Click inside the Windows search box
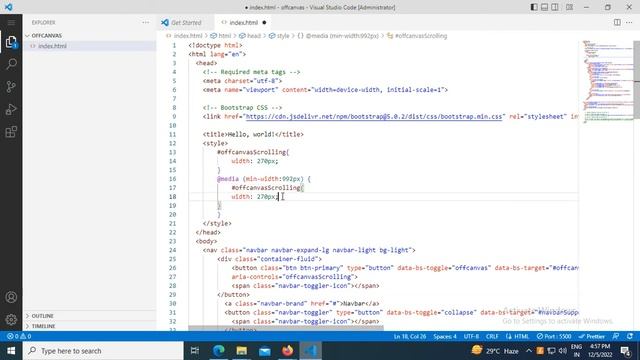The width and height of the screenshot is (640, 360). click(103, 351)
